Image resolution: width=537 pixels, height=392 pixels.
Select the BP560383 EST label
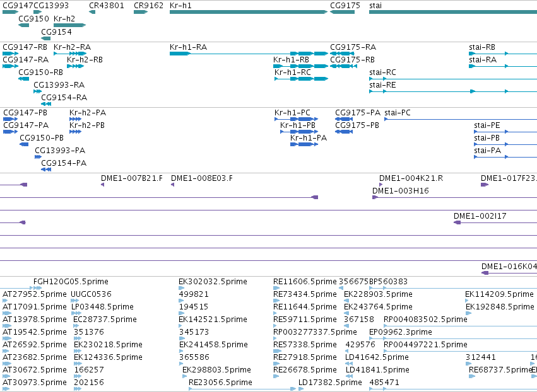tap(388, 282)
